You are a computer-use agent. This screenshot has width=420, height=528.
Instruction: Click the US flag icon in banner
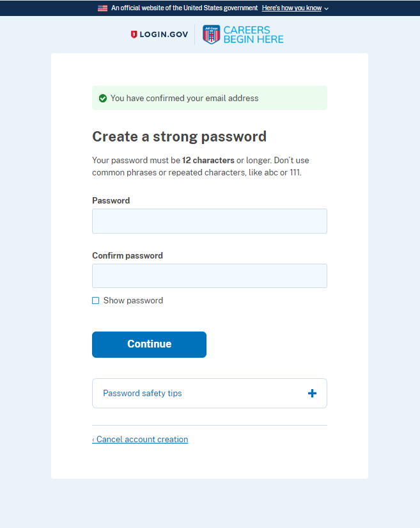(x=102, y=8)
